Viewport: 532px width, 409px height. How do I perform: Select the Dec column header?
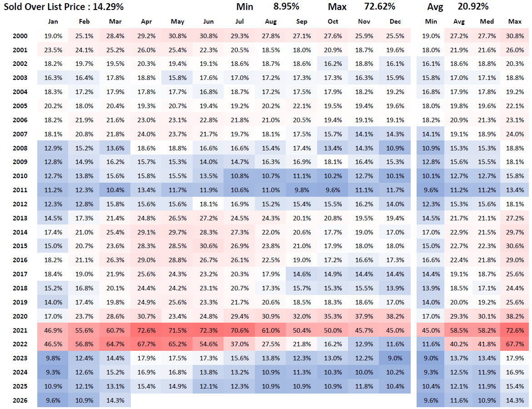pos(395,21)
